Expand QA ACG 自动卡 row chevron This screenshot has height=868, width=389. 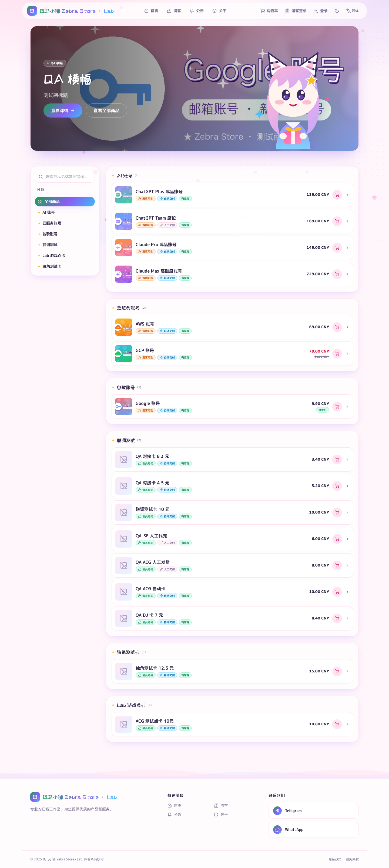click(x=347, y=592)
